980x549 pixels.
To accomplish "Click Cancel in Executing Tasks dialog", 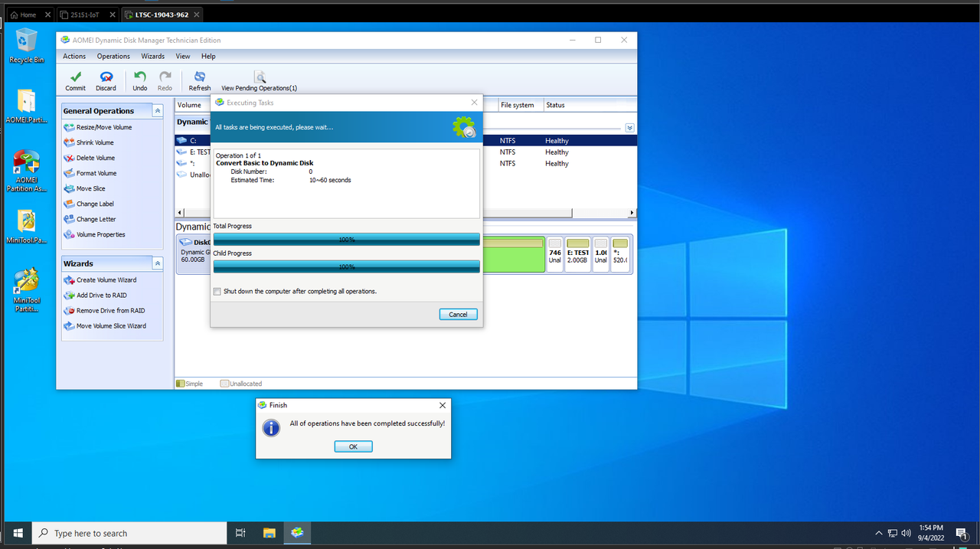I will [458, 314].
